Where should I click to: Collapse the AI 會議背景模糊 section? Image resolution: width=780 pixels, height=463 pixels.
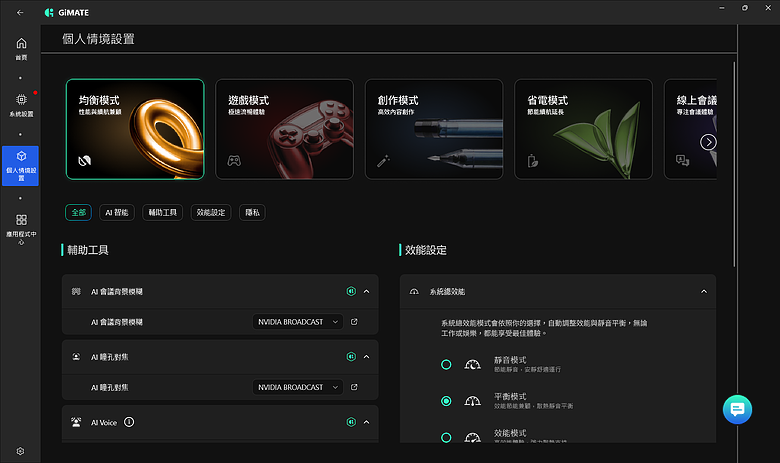pyautogui.click(x=367, y=291)
